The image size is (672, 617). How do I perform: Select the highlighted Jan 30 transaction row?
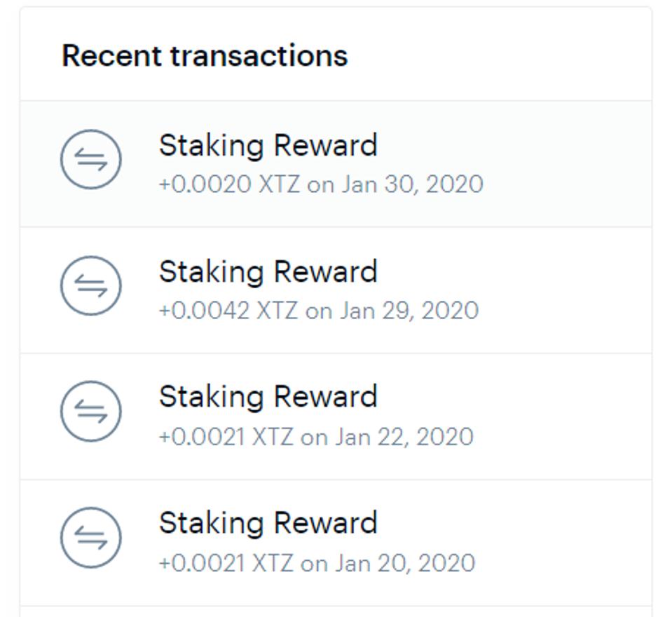(x=547, y=164)
